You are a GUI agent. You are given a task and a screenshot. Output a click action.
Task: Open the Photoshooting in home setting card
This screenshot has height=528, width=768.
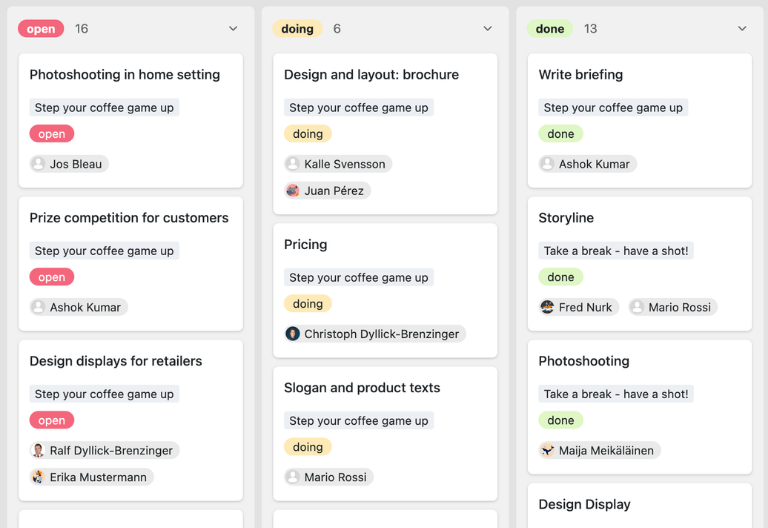tap(131, 120)
